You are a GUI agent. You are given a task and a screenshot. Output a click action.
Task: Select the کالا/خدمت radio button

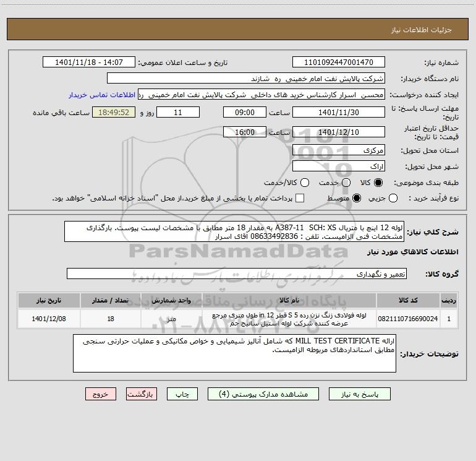click(x=305, y=183)
